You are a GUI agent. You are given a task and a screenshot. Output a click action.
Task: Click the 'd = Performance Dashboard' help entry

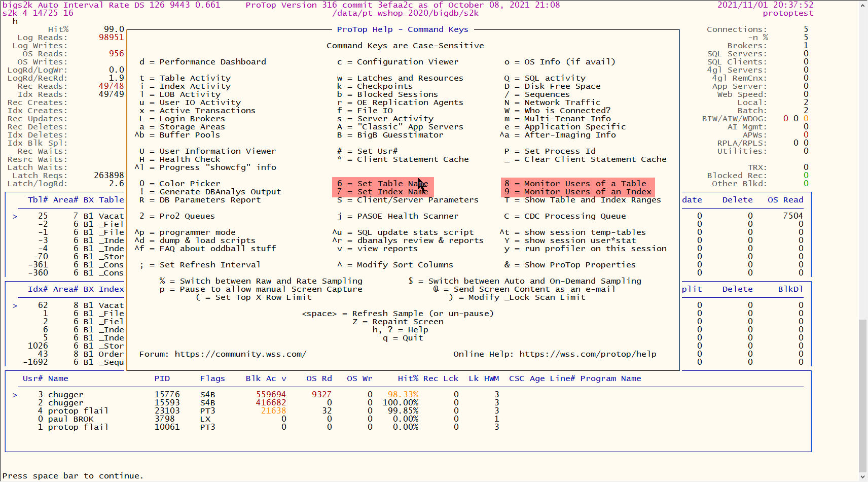[x=203, y=62]
